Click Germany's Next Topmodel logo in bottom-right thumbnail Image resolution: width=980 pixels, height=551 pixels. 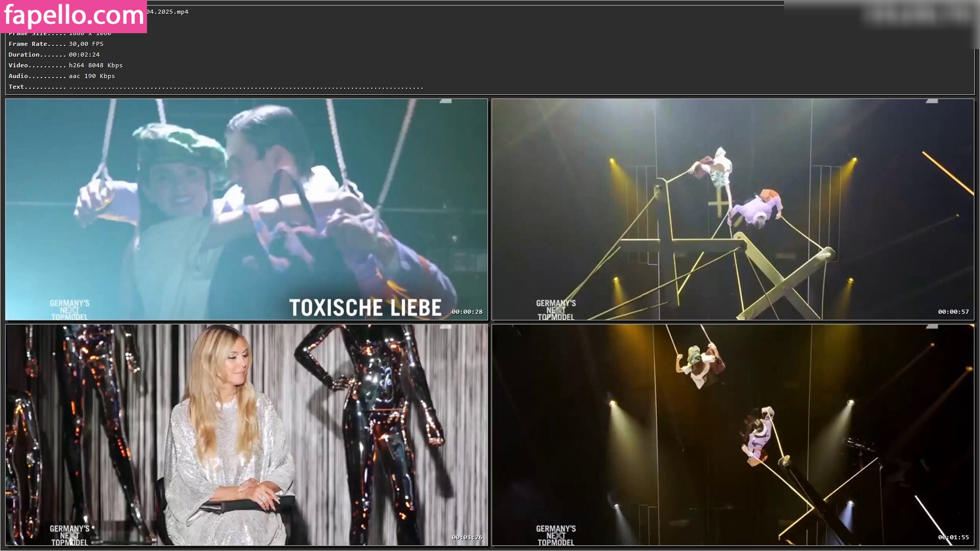(x=556, y=535)
